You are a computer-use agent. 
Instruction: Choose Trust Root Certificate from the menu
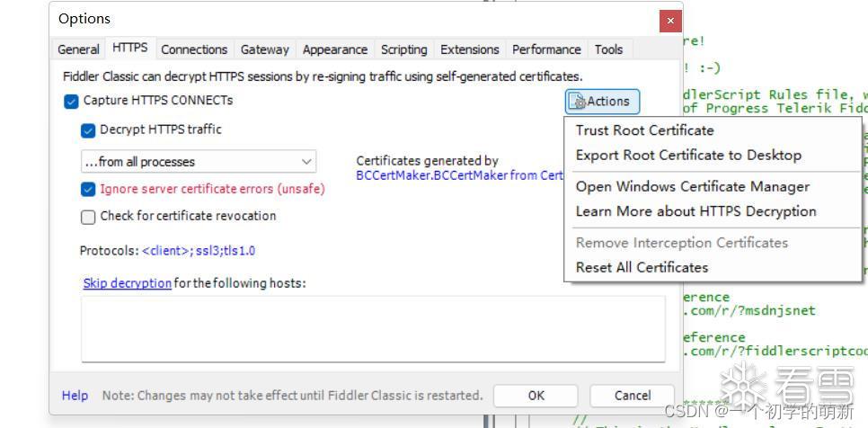coord(644,130)
